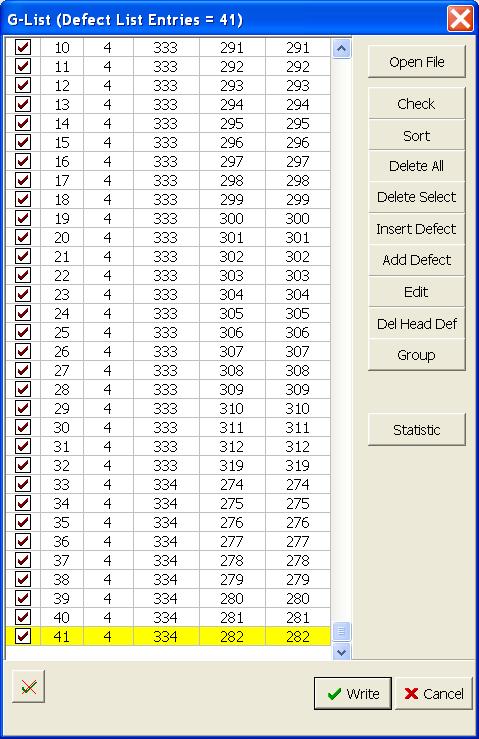Image resolution: width=479 pixels, height=739 pixels.
Task: Select row 32 with value 319
Action: (x=168, y=465)
